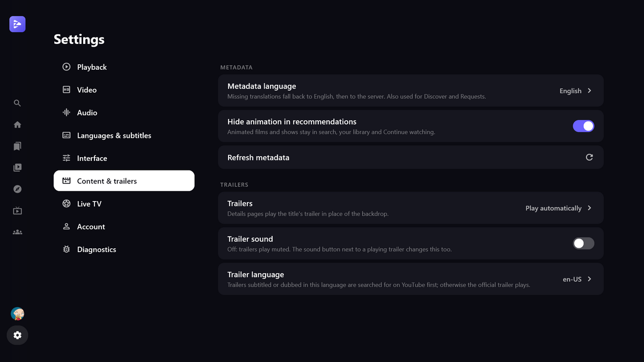Click the person icon beside Account
This screenshot has width=644, height=362.
coord(67,226)
